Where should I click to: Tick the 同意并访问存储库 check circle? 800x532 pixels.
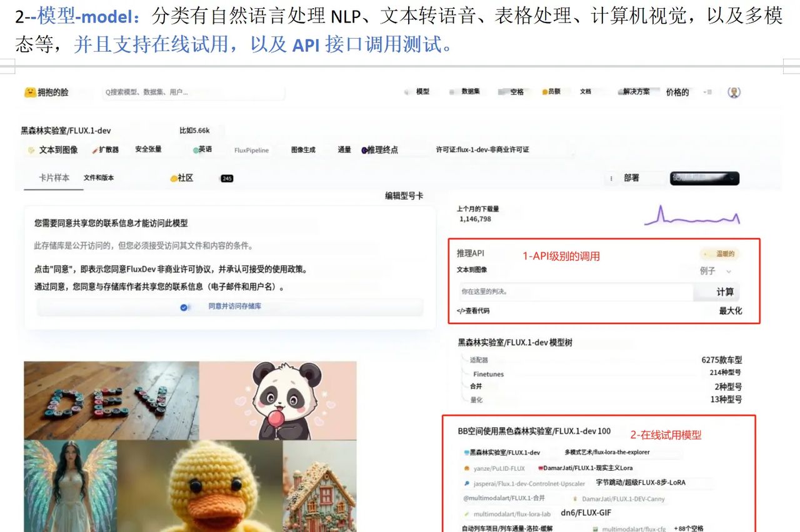184,307
